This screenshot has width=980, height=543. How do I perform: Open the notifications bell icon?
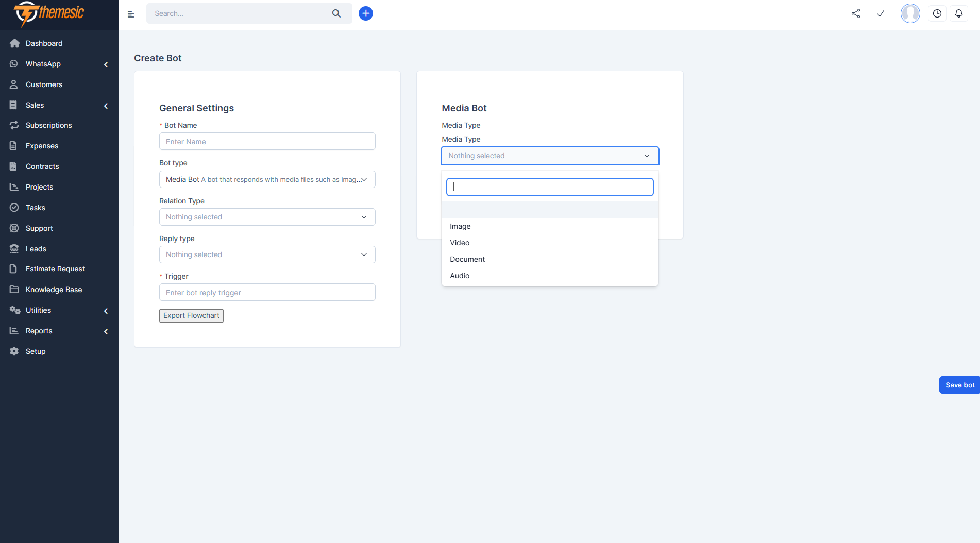click(959, 13)
